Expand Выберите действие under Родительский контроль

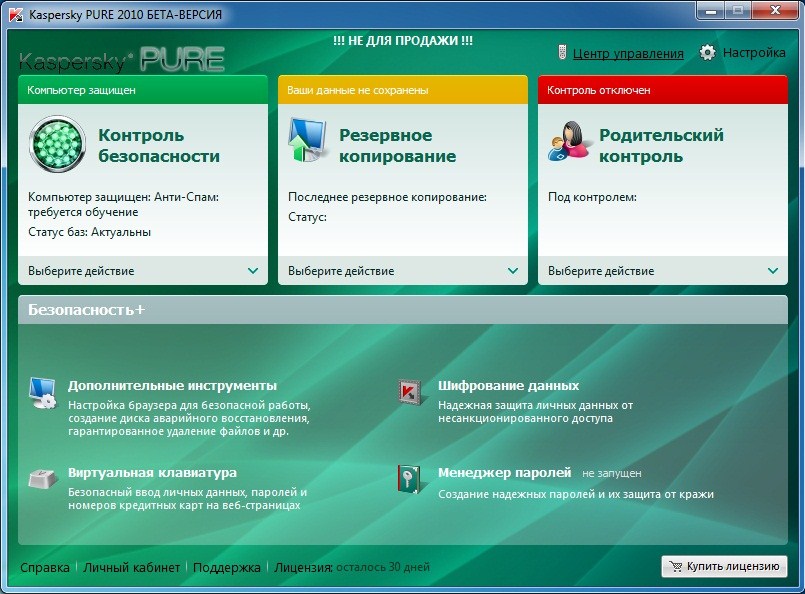click(x=663, y=271)
